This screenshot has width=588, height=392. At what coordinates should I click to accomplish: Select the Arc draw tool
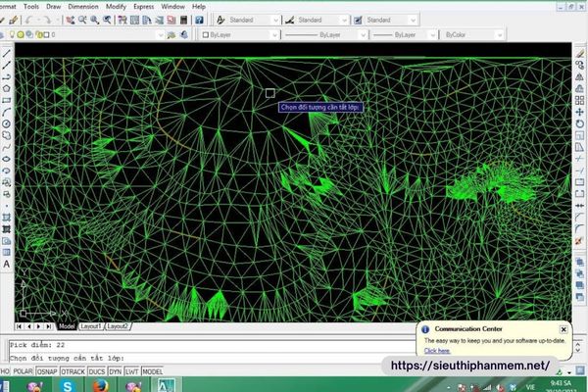pos(7,112)
